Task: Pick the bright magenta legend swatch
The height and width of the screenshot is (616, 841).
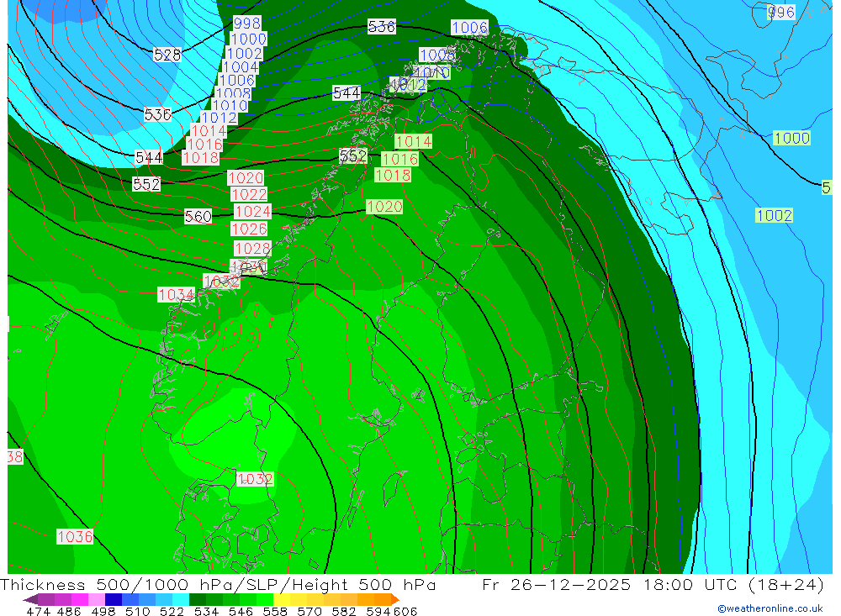Action: (x=80, y=599)
